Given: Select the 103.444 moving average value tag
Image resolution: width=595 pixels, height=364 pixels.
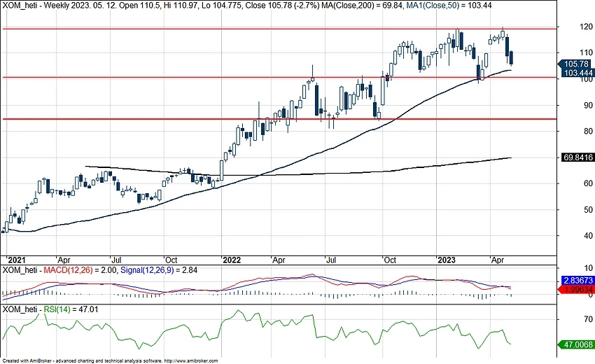Looking at the screenshot, I should pos(577,73).
